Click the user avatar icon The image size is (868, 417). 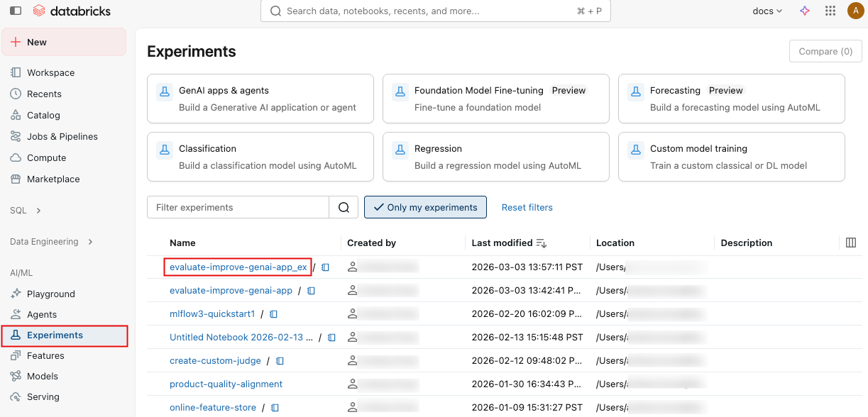click(x=855, y=11)
